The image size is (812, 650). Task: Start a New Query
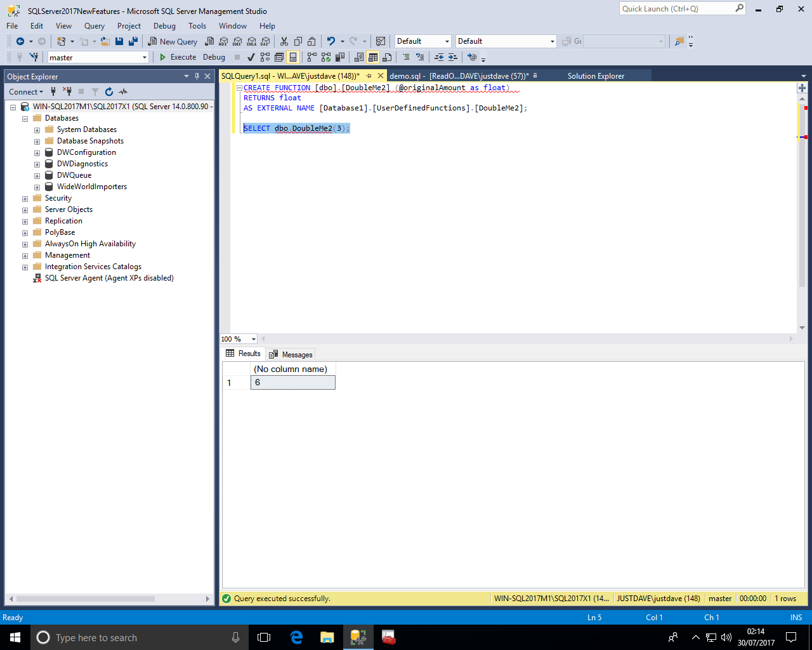pyautogui.click(x=173, y=41)
